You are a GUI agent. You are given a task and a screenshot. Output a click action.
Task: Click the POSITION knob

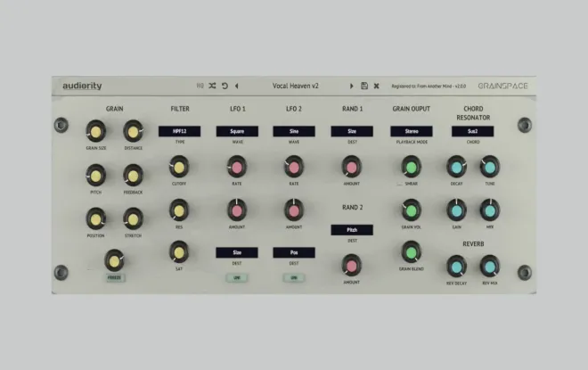(96, 218)
